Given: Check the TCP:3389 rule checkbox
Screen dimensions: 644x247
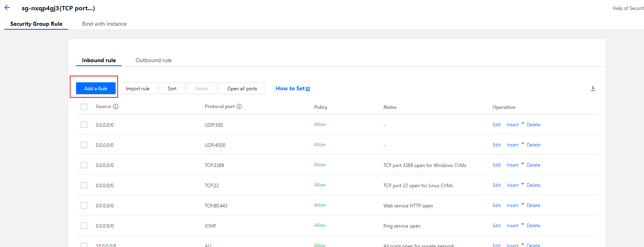Looking at the screenshot, I should click(x=84, y=165).
